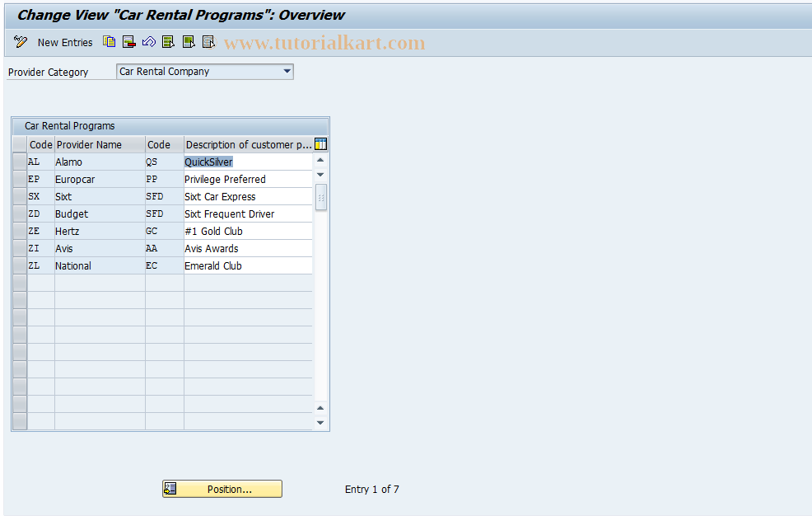Click the Hertz provider name cell
The height and width of the screenshot is (516, 812).
100,231
